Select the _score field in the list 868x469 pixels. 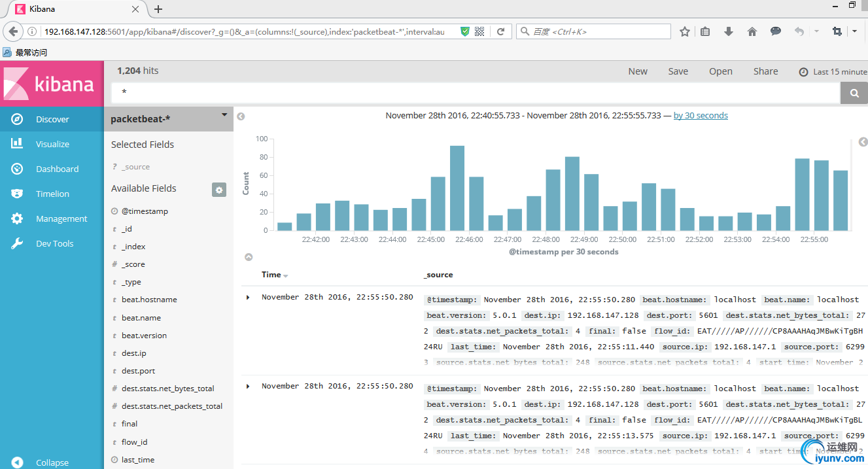click(x=133, y=264)
